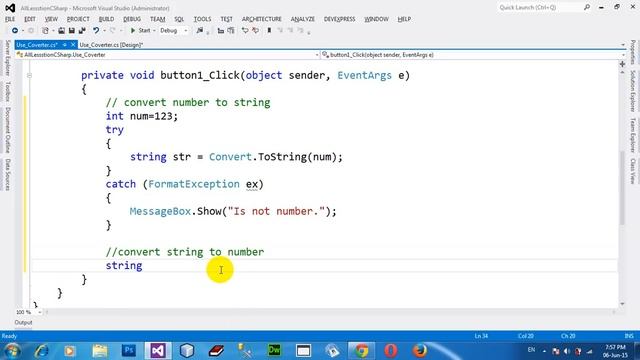Click the green Start debugging button
640x360 pixels.
coord(140,31)
